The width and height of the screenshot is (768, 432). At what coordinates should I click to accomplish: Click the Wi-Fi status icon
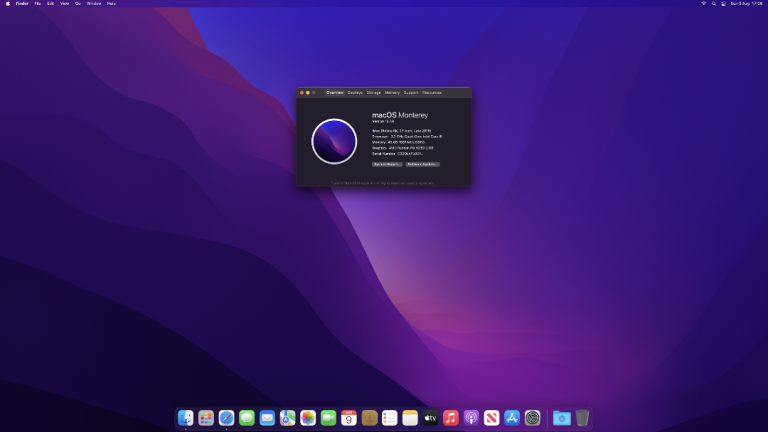[x=704, y=3]
